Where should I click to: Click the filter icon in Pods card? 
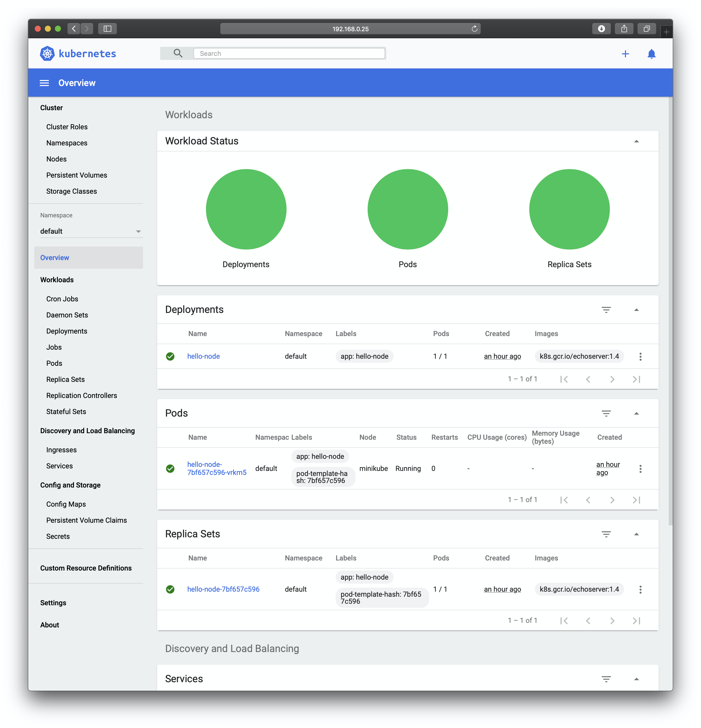tap(606, 413)
